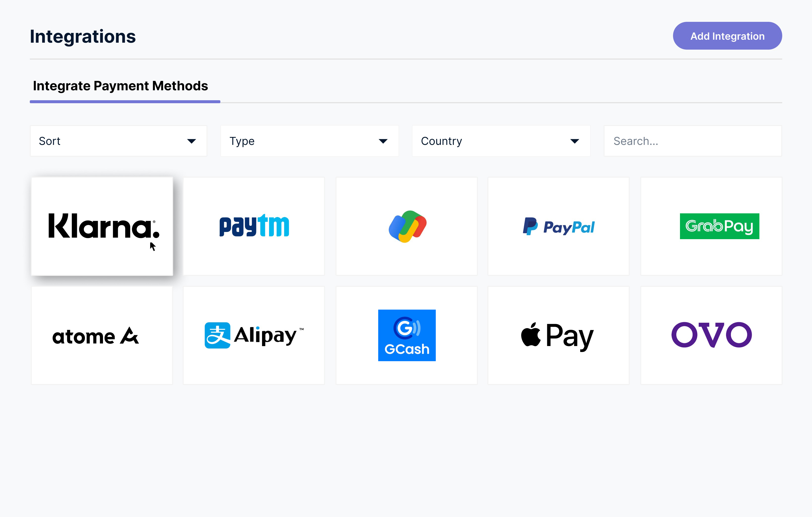Choose the GCash payment tile
This screenshot has height=517, width=812.
(407, 335)
